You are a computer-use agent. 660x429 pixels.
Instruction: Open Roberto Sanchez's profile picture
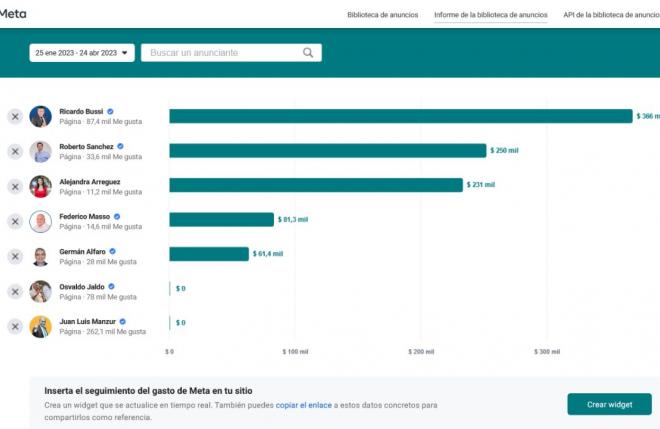coord(40,151)
